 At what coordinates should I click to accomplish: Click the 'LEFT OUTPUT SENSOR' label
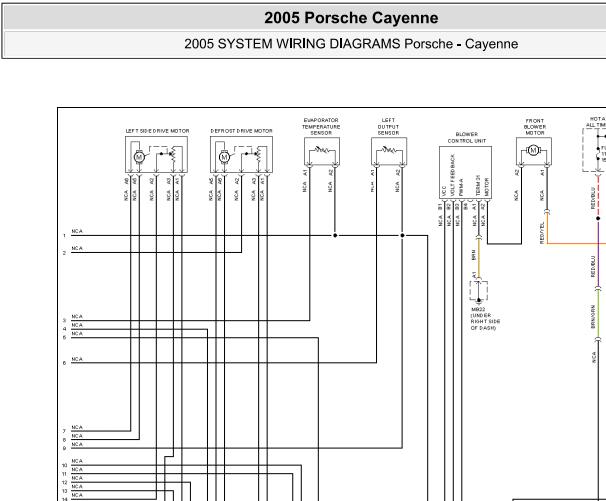point(388,126)
